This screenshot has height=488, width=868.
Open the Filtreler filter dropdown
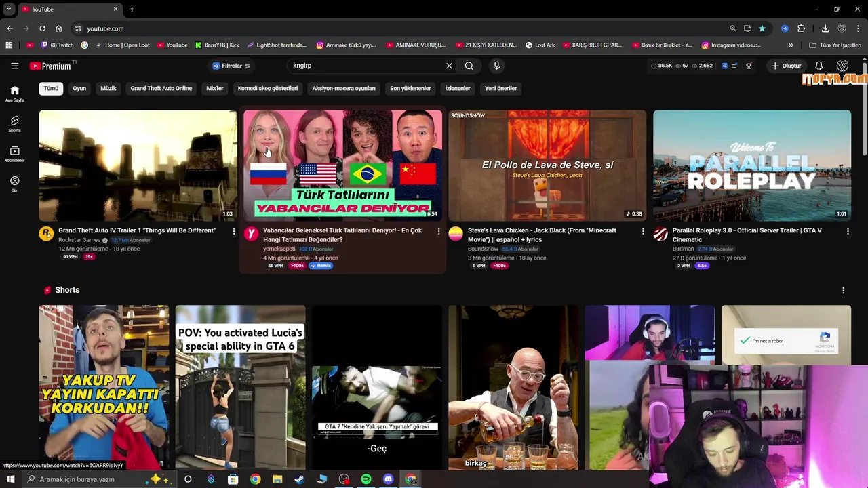231,66
